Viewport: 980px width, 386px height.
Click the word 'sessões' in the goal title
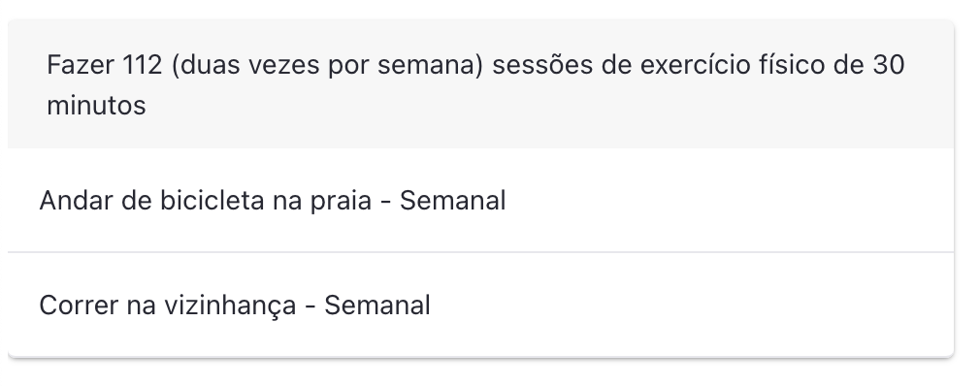point(542,65)
